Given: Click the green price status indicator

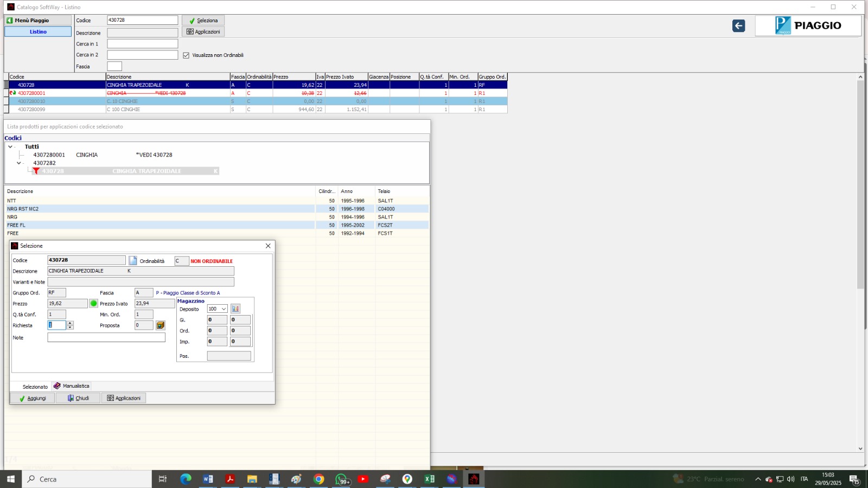Looking at the screenshot, I should (94, 304).
